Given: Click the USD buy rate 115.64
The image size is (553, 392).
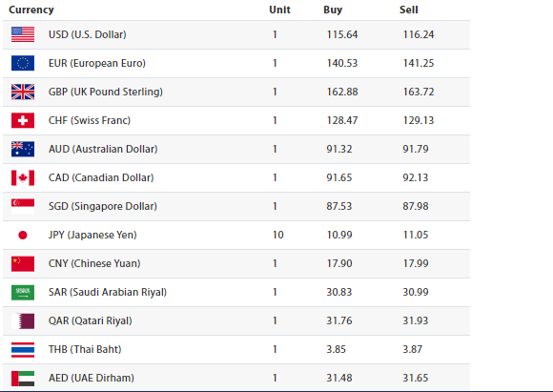Looking at the screenshot, I should click(x=342, y=34).
